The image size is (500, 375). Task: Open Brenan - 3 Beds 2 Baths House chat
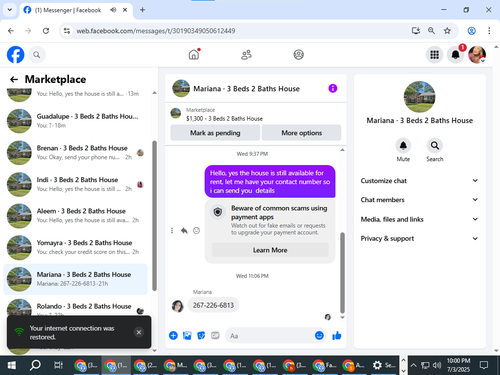click(x=76, y=152)
